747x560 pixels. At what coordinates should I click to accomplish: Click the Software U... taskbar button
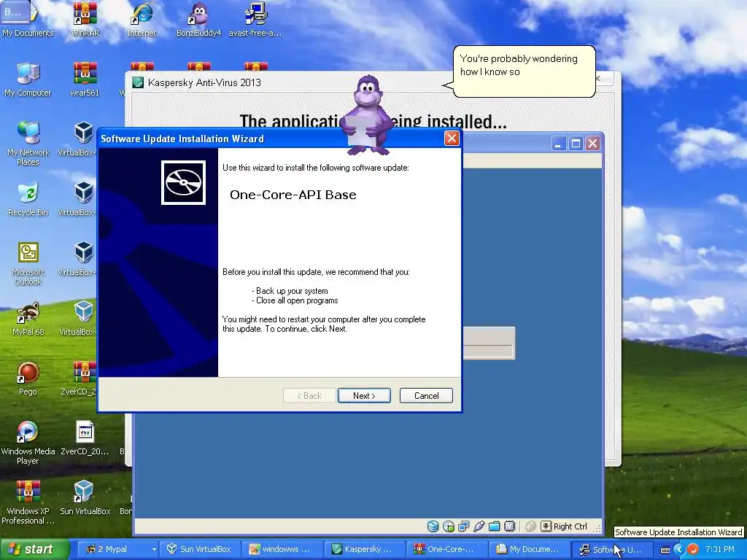[x=613, y=549]
